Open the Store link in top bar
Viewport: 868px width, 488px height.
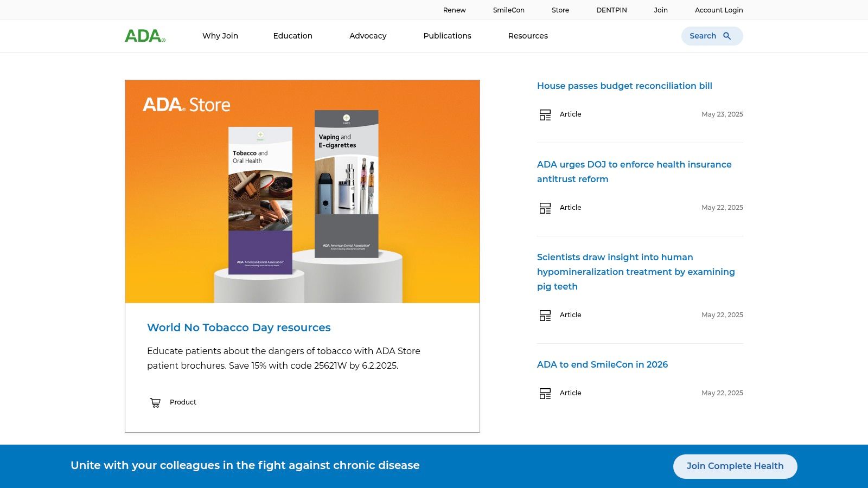(x=560, y=10)
